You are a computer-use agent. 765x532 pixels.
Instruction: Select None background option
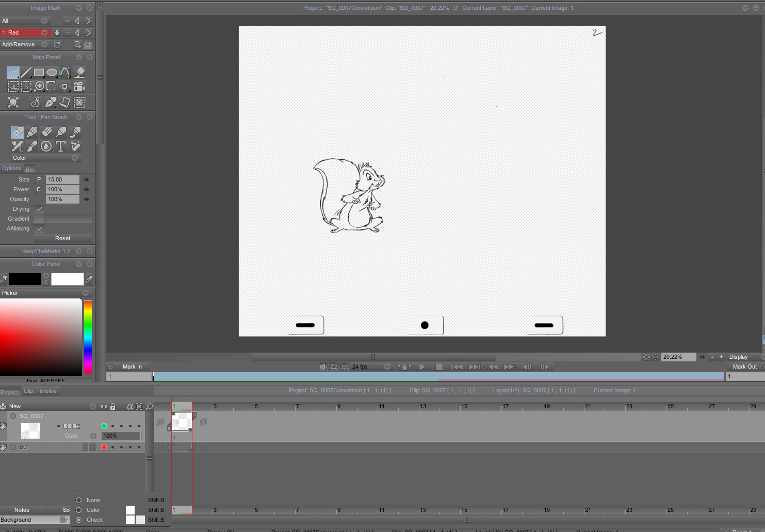(x=79, y=500)
